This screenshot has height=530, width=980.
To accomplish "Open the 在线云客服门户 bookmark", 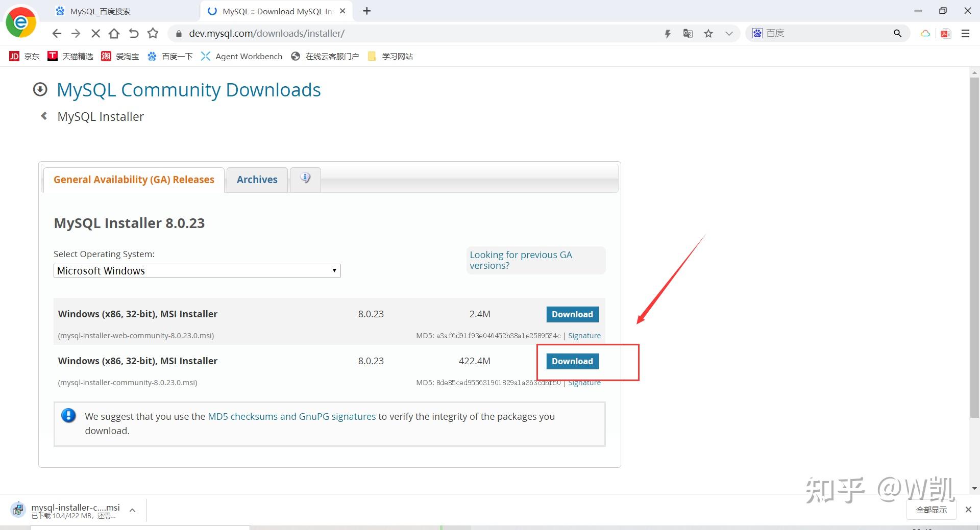I will pos(325,56).
